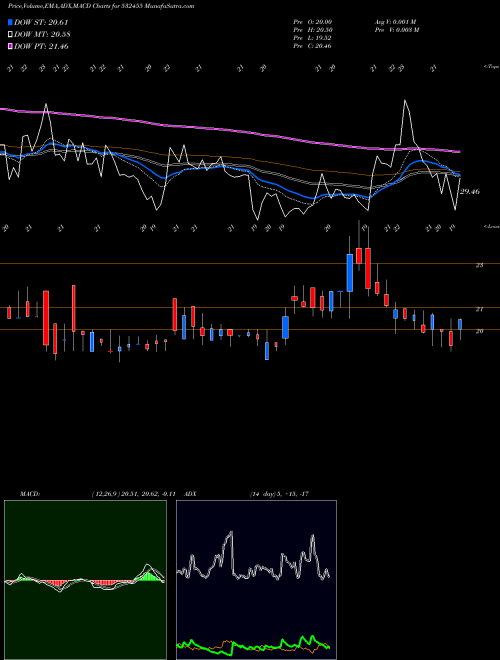
Task: Open the dark blue ADX indicator panel
Action: click(x=256, y=580)
